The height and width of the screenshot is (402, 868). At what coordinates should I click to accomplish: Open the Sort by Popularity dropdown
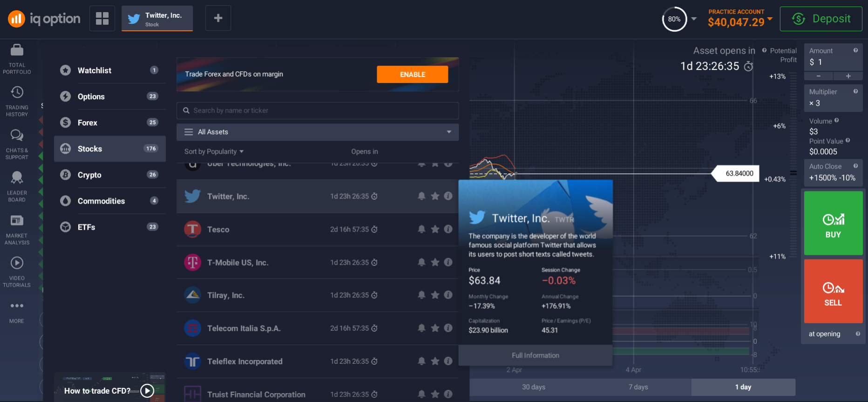(x=214, y=152)
